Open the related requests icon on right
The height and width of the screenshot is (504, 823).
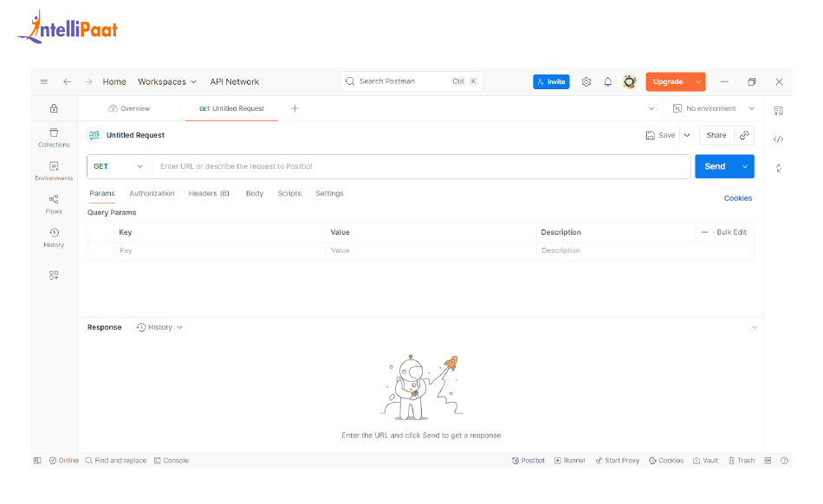click(x=779, y=168)
